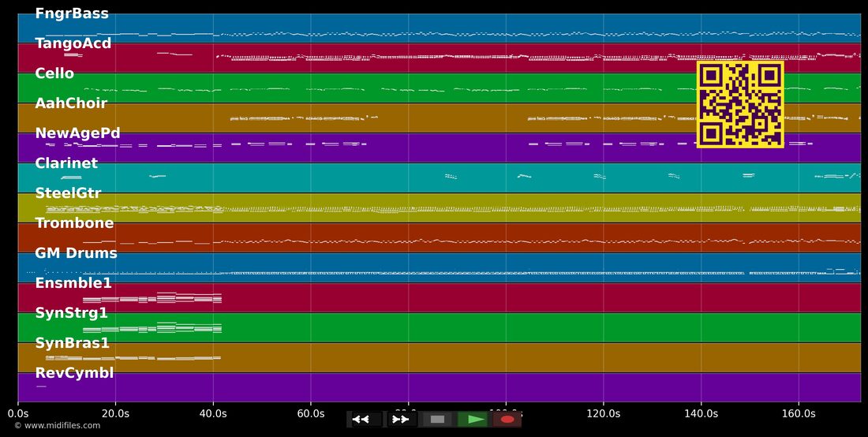Select the Ensmble1 track label
The width and height of the screenshot is (868, 437).
tap(73, 283)
